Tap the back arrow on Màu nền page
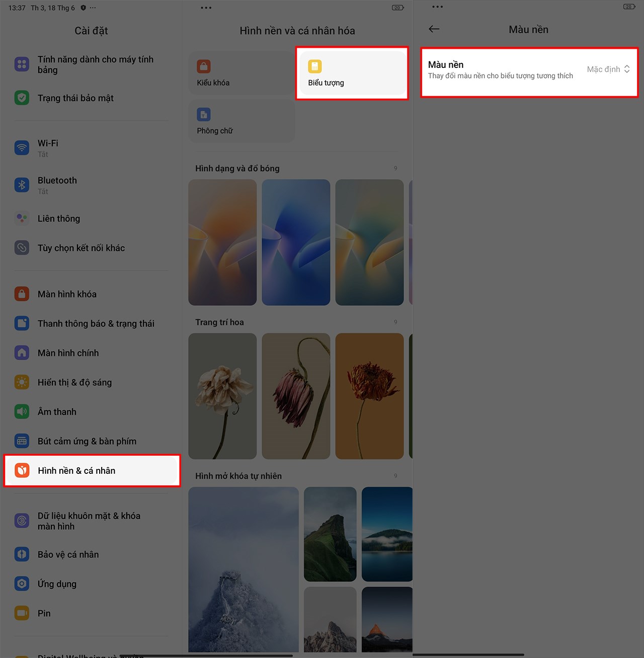The width and height of the screenshot is (644, 658). click(x=434, y=29)
